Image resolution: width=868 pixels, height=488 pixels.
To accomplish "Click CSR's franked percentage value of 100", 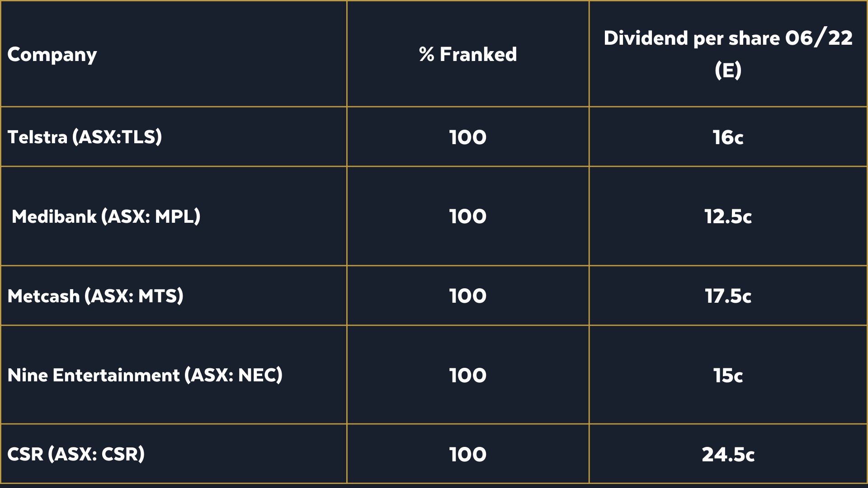I will [x=468, y=455].
